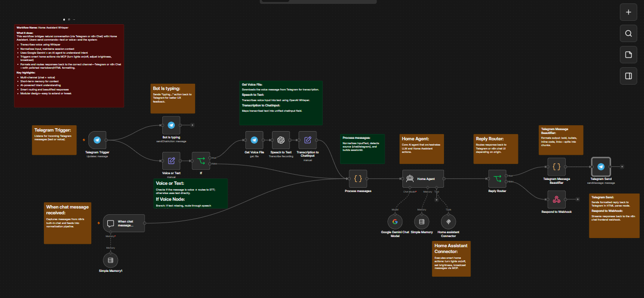Select the Speech to Text OpenAI node
The image size is (644, 298).
[281, 140]
